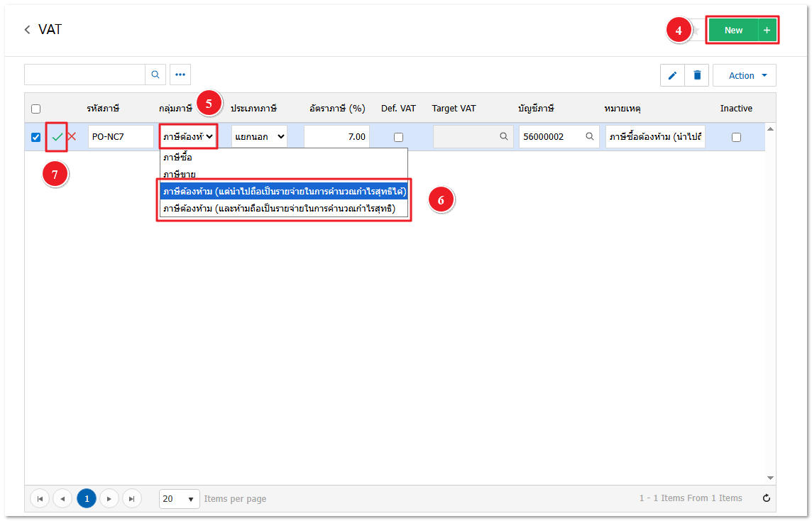The image size is (812, 521).
Task: Open the ประเภทภาษี dropdown showing แยกนอก
Action: (259, 137)
